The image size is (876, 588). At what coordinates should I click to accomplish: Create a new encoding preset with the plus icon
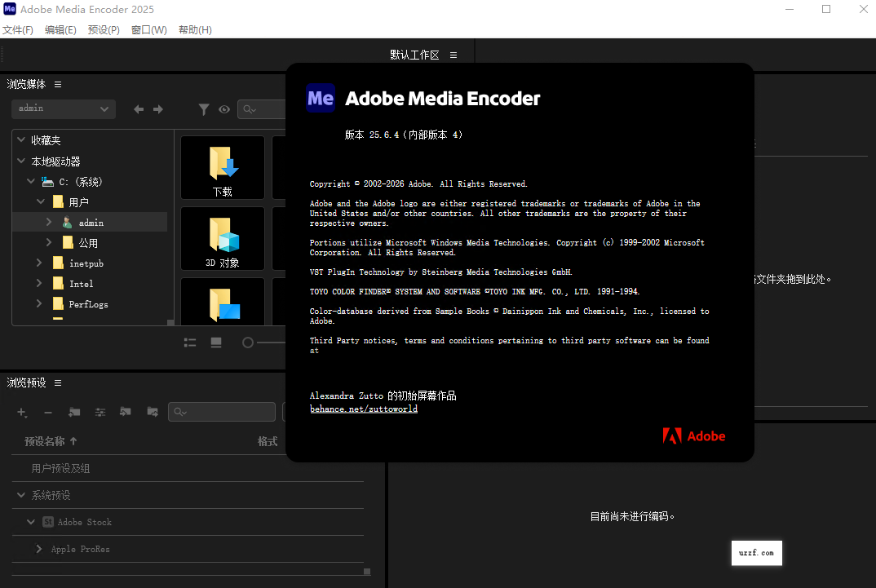[x=21, y=412]
